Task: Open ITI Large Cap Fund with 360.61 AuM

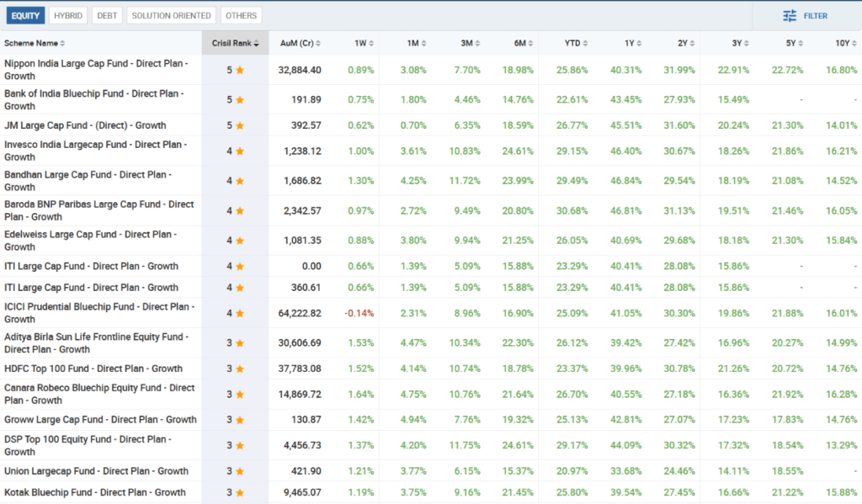Action: pyautogui.click(x=91, y=288)
